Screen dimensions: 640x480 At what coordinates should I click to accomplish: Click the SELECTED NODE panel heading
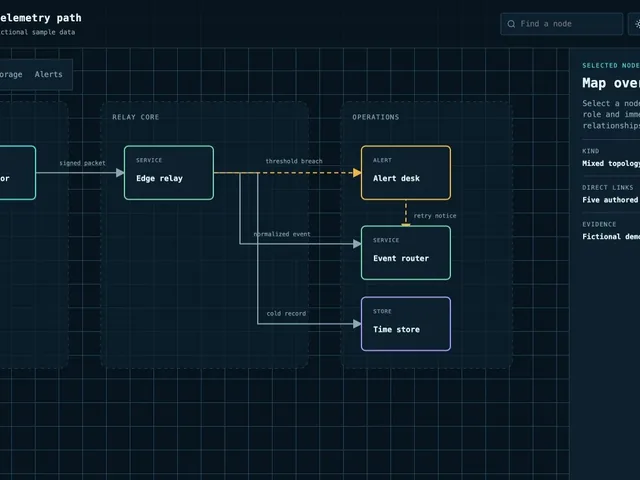611,65
